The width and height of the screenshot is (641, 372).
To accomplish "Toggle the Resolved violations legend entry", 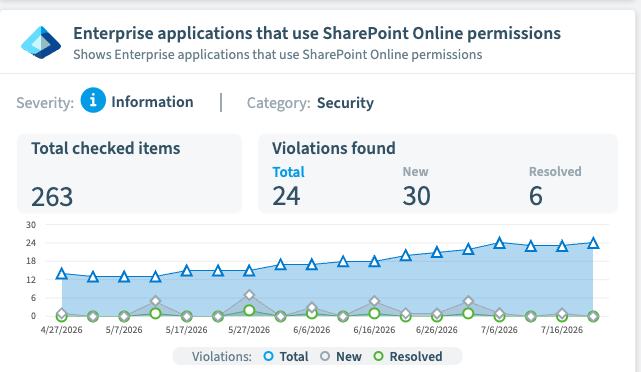I will 408,356.
